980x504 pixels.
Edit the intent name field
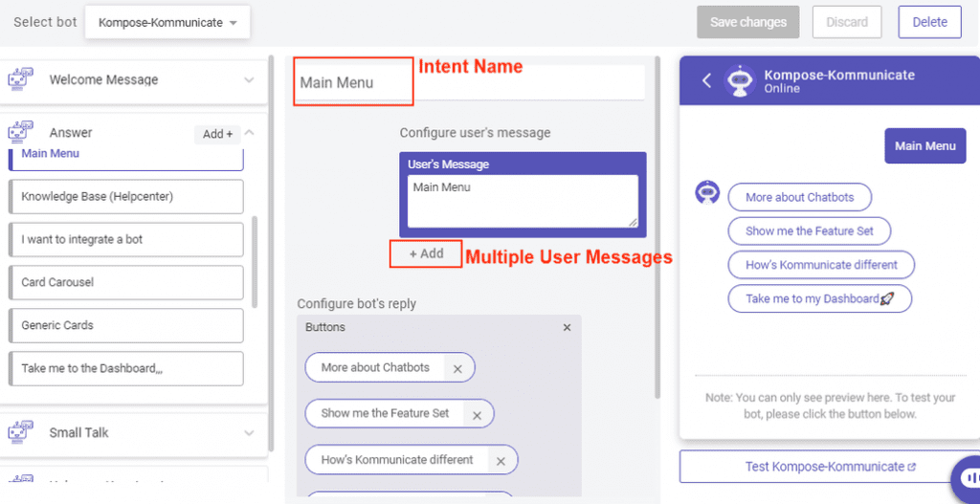click(x=469, y=82)
